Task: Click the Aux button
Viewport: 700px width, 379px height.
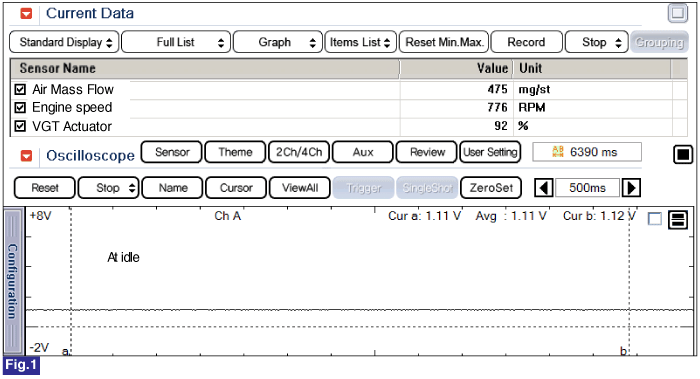Action: [x=363, y=152]
